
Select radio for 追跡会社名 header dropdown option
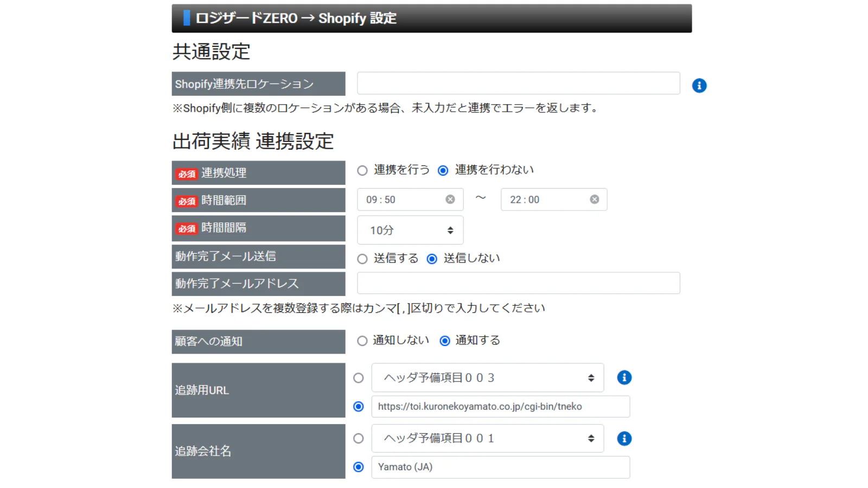359,438
